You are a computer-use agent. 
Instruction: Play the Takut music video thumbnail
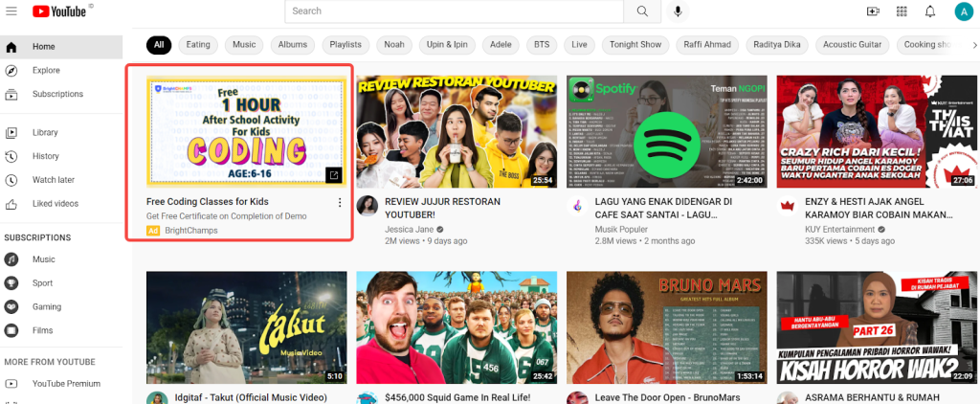click(246, 327)
